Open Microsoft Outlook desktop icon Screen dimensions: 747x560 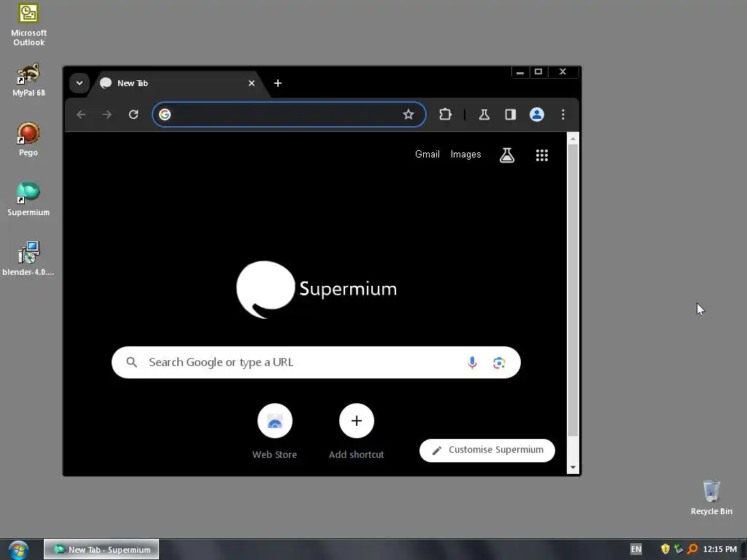28,25
